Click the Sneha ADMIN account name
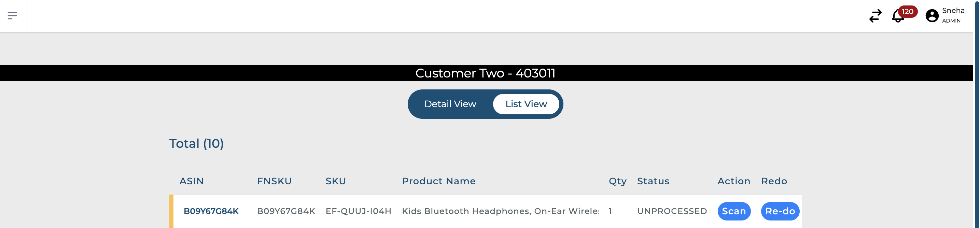 [953, 15]
